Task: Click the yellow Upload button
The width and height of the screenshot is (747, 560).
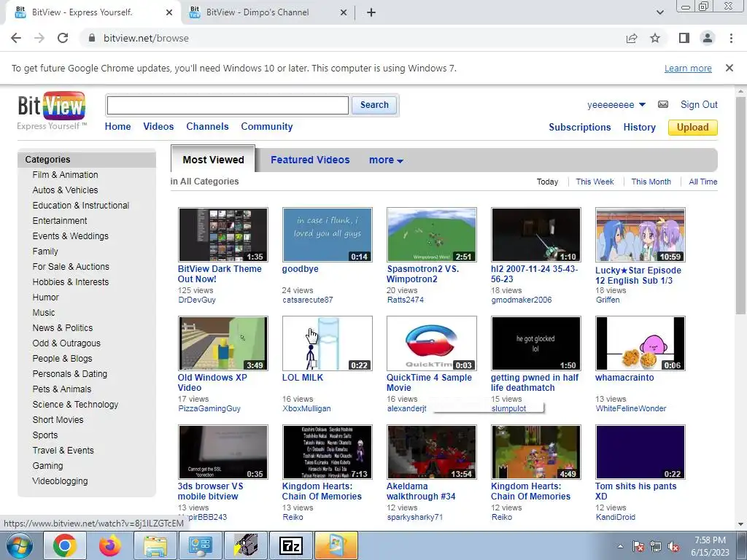Action: (x=693, y=127)
